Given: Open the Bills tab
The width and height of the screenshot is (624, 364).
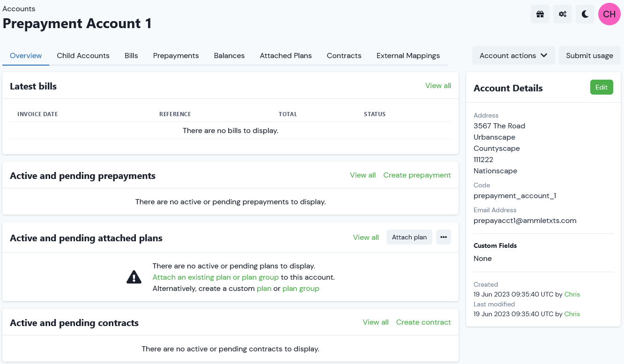Looking at the screenshot, I should (131, 55).
